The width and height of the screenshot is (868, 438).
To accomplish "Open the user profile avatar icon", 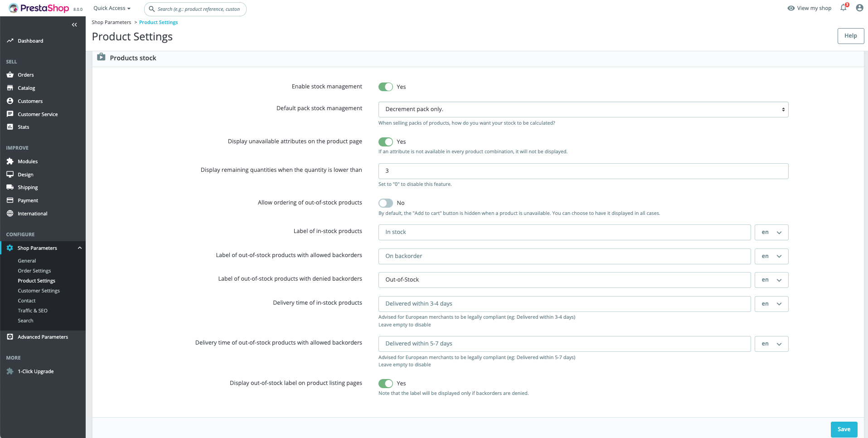I will (x=859, y=8).
